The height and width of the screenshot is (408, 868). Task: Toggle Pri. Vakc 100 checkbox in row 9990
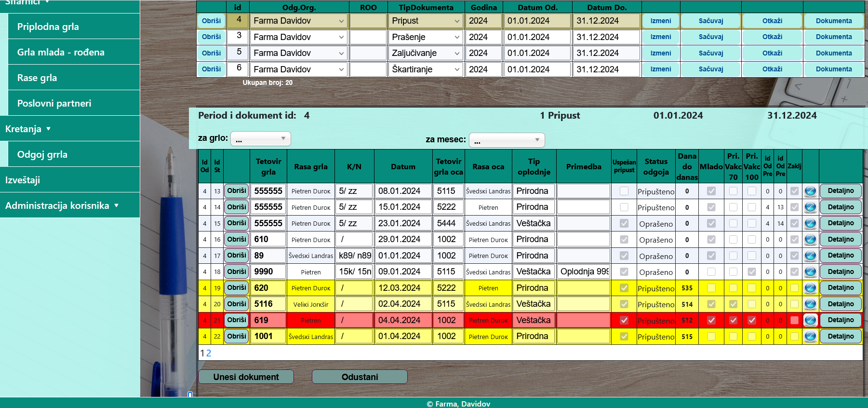click(x=751, y=272)
